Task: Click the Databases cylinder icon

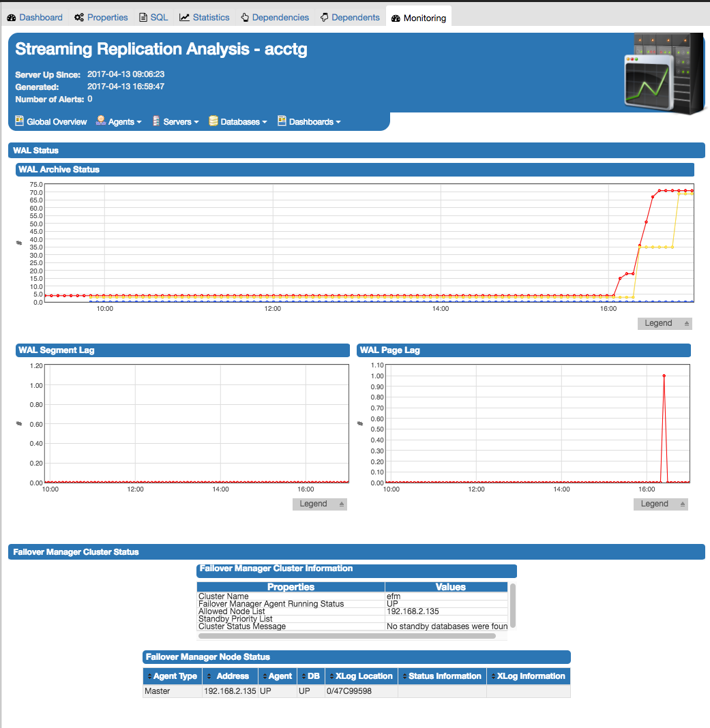Action: (213, 121)
